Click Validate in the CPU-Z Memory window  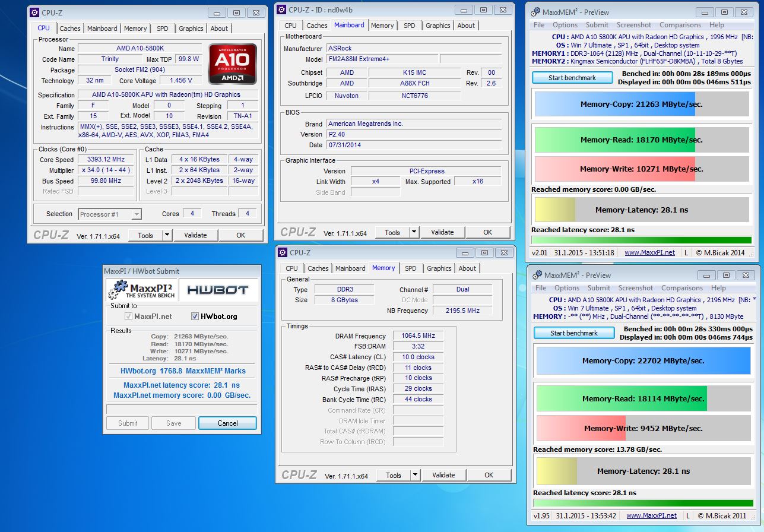[443, 475]
